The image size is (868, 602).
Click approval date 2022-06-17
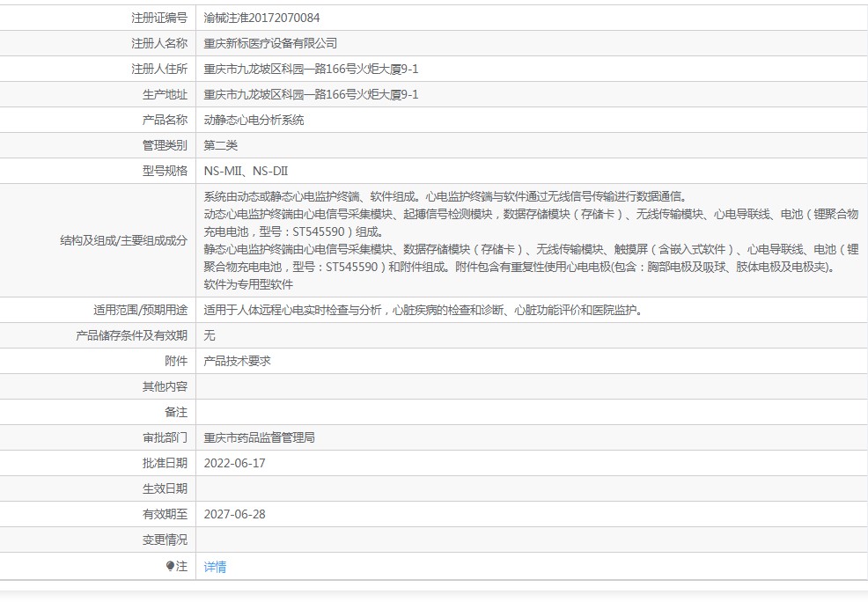click(x=235, y=463)
